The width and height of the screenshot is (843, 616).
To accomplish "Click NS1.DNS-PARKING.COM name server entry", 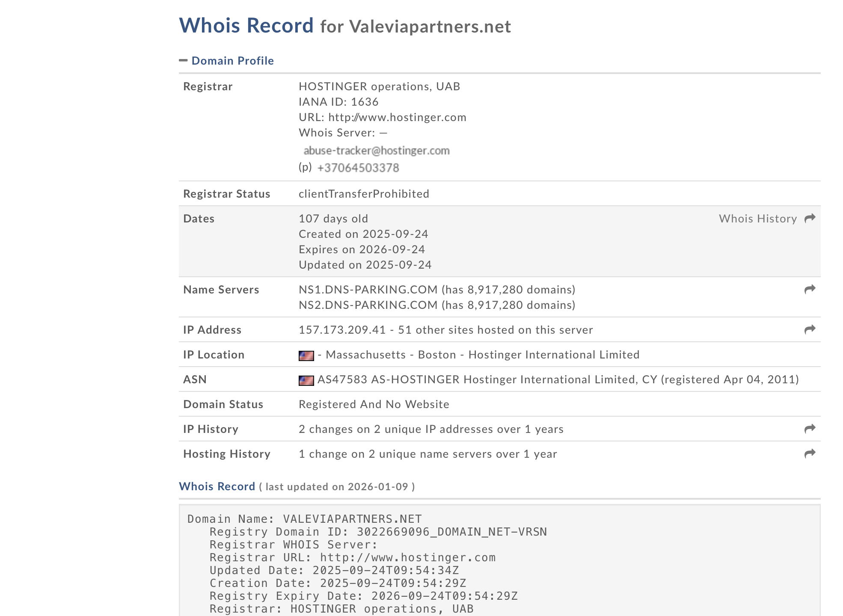I will pos(368,290).
